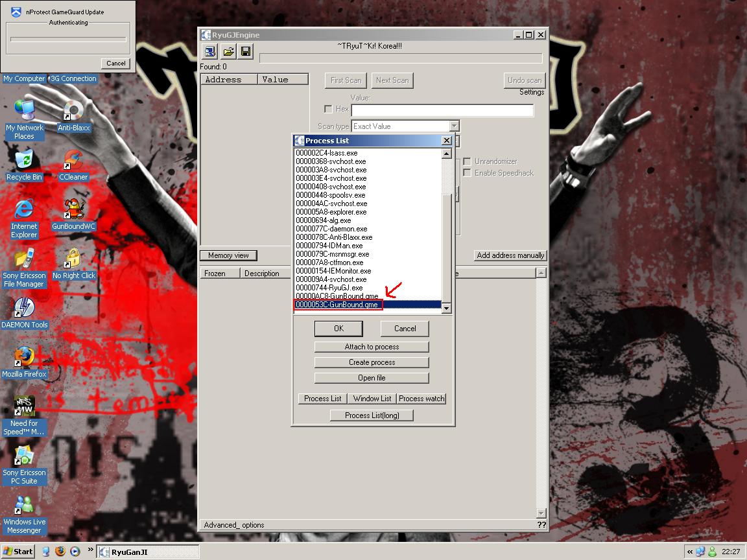Click the Value column header
747x560 pixels.
coord(283,80)
